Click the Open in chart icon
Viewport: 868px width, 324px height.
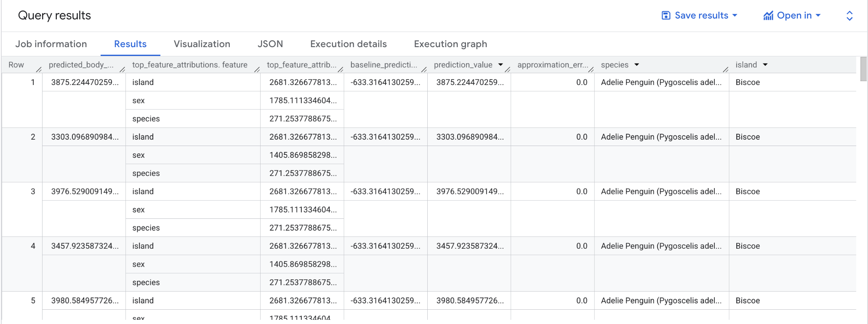[x=768, y=16]
